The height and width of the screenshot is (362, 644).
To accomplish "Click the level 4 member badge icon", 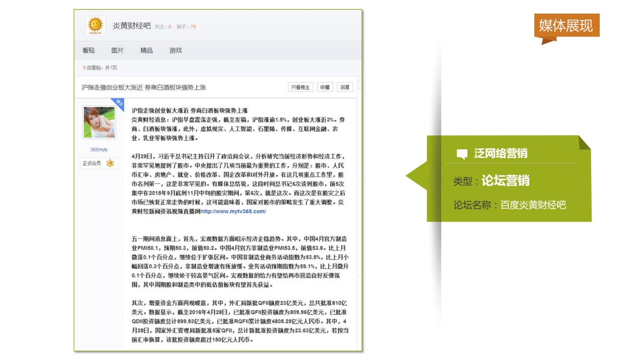I will click(110, 163).
